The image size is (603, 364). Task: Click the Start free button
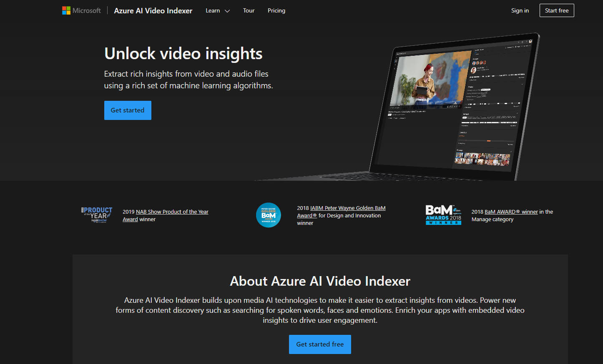tap(557, 10)
